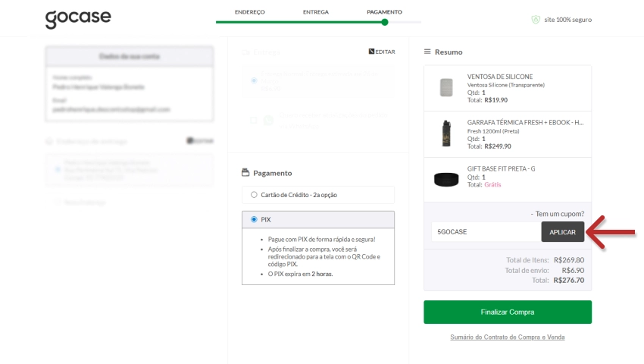The width and height of the screenshot is (644, 364).
Task: Open Sumário do Contrato de Compra e Venda
Action: tap(507, 337)
